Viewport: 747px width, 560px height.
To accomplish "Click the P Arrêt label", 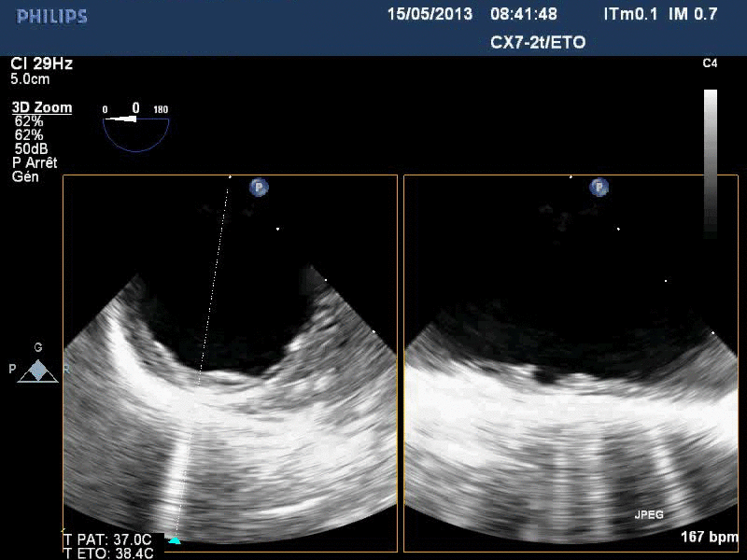I will (35, 162).
